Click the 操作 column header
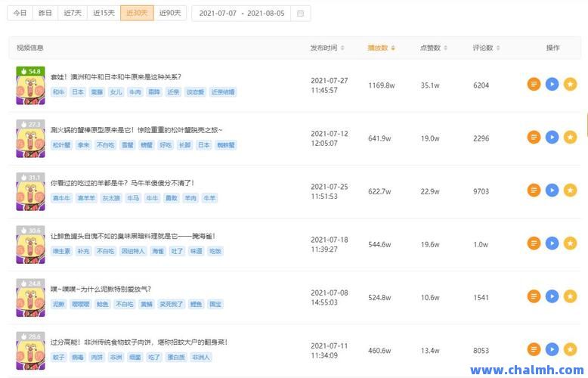 coord(552,48)
